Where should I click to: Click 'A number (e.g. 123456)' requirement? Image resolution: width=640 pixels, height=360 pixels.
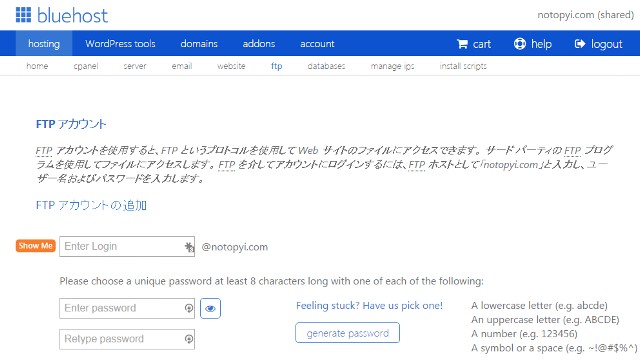tap(524, 334)
